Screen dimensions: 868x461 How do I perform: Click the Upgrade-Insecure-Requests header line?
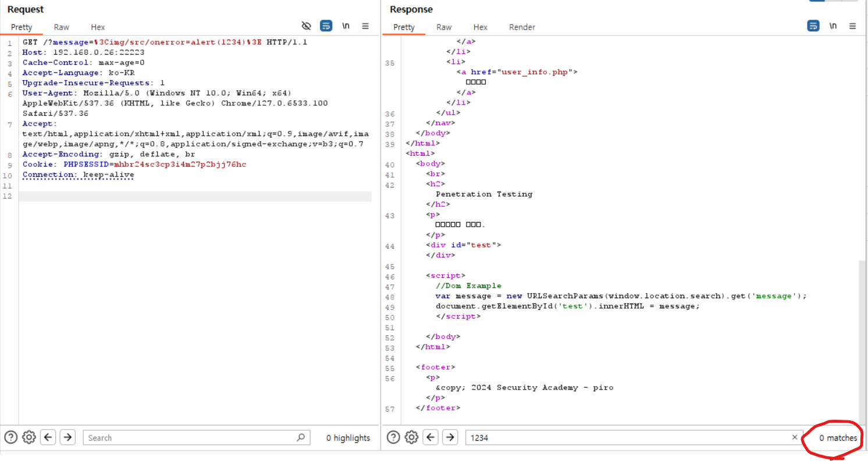click(94, 83)
